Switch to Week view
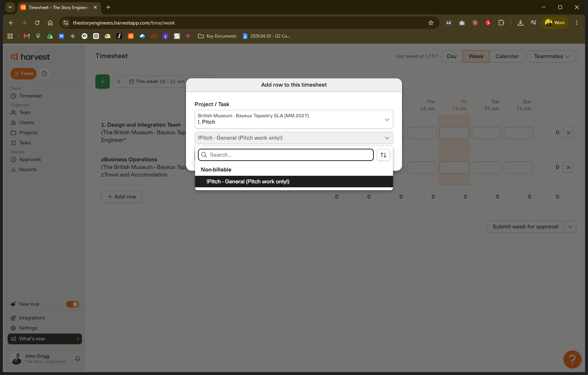 coord(476,56)
